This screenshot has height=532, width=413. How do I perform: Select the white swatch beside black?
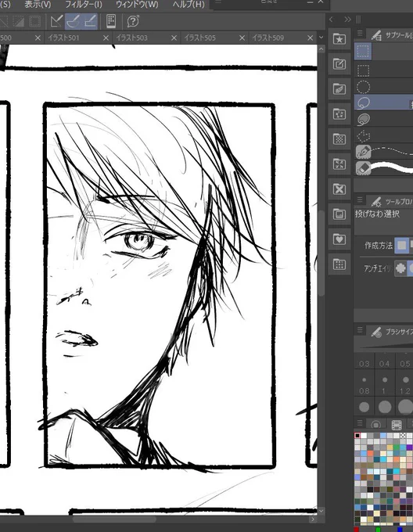364,435
